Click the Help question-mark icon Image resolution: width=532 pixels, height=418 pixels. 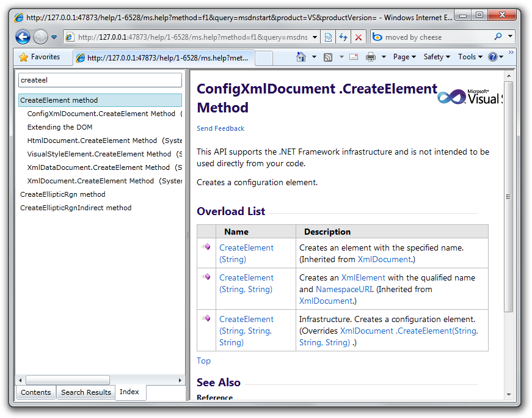coord(492,56)
